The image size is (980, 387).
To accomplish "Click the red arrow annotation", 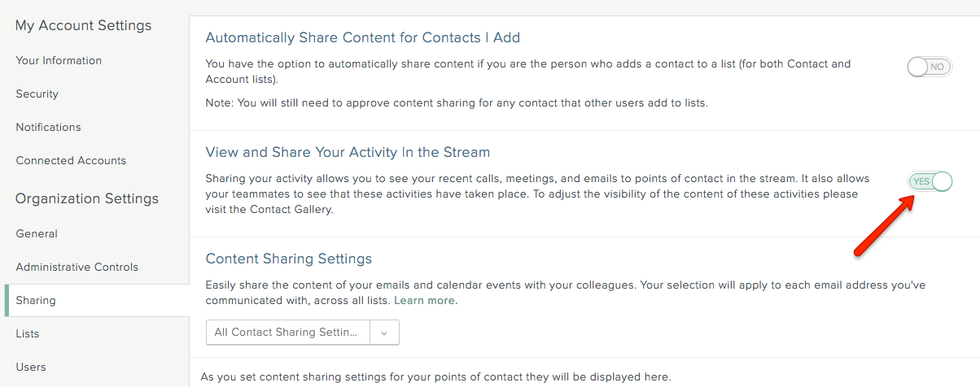I will pyautogui.click(x=884, y=226).
